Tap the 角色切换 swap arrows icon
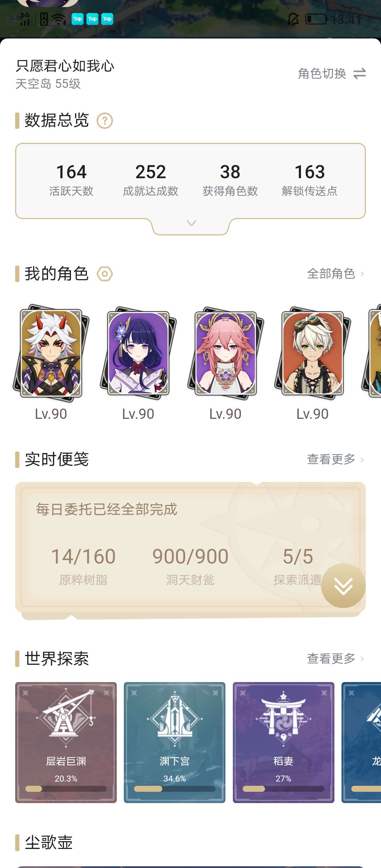 (359, 74)
